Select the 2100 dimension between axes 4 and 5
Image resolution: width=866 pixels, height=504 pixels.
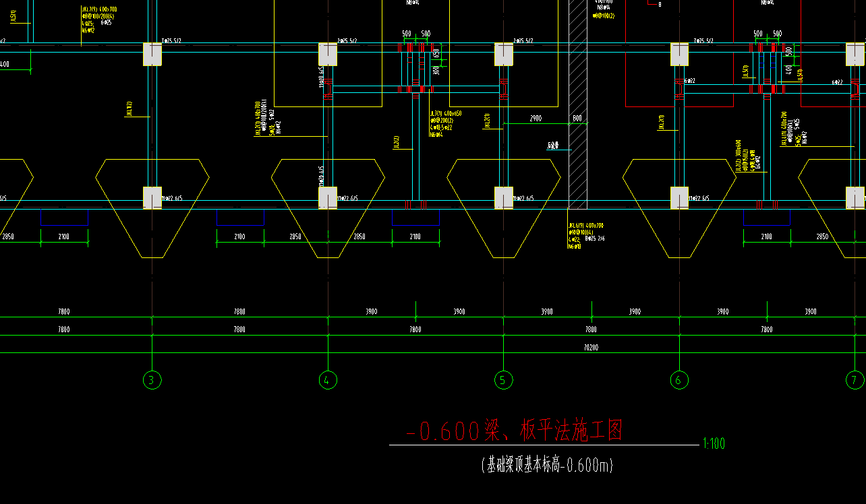tap(415, 237)
